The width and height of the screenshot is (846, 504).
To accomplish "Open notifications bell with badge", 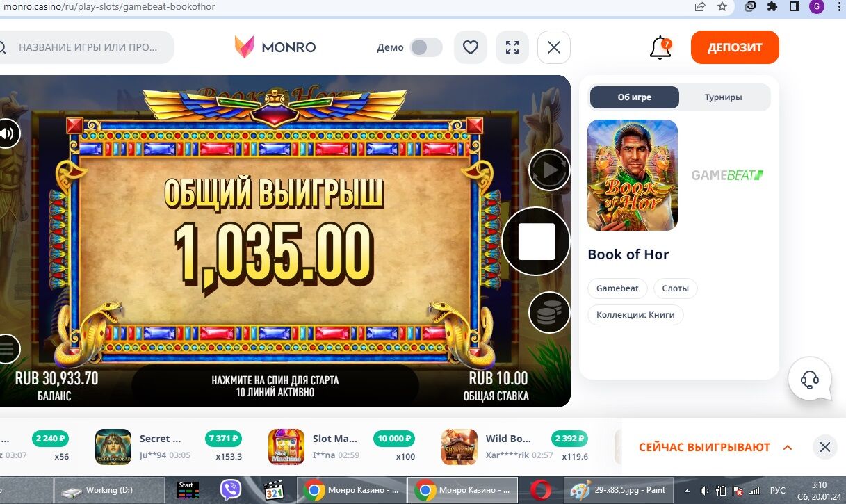I will (660, 48).
